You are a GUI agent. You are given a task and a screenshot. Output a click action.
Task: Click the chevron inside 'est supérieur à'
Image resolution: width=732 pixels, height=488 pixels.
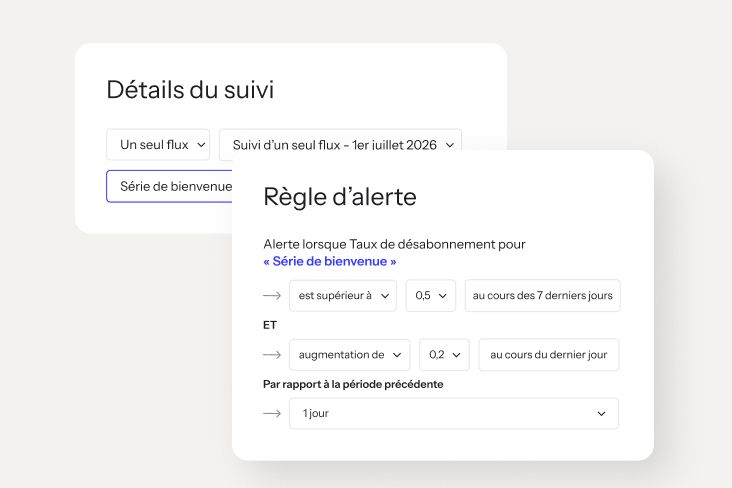tap(385, 296)
